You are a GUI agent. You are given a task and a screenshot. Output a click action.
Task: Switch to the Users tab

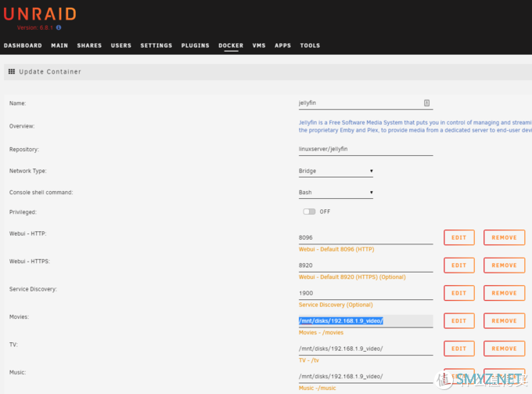tap(121, 45)
